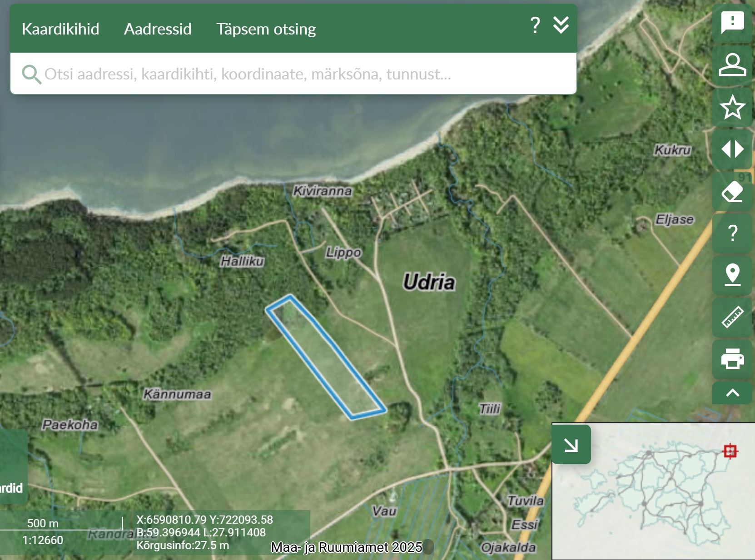Screen dimensions: 755x560
Task: Click the Udria village label
Action: click(429, 282)
